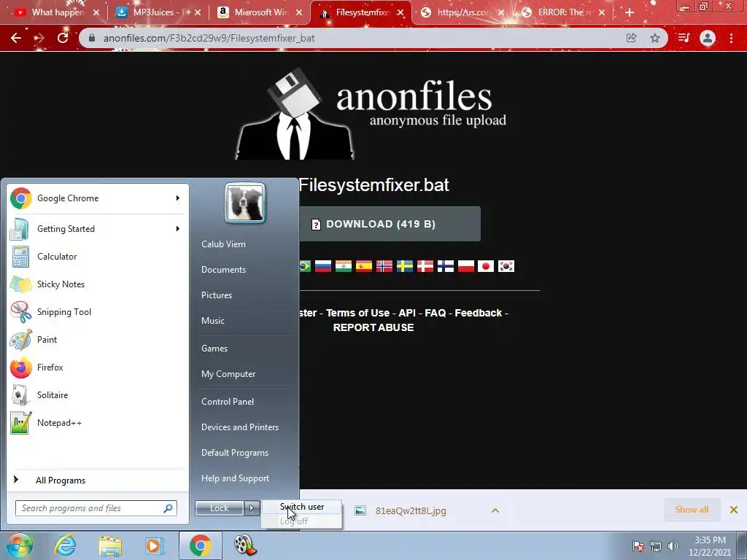Viewport: 747px width, 560px height.
Task: Click the Lock button
Action: [219, 508]
